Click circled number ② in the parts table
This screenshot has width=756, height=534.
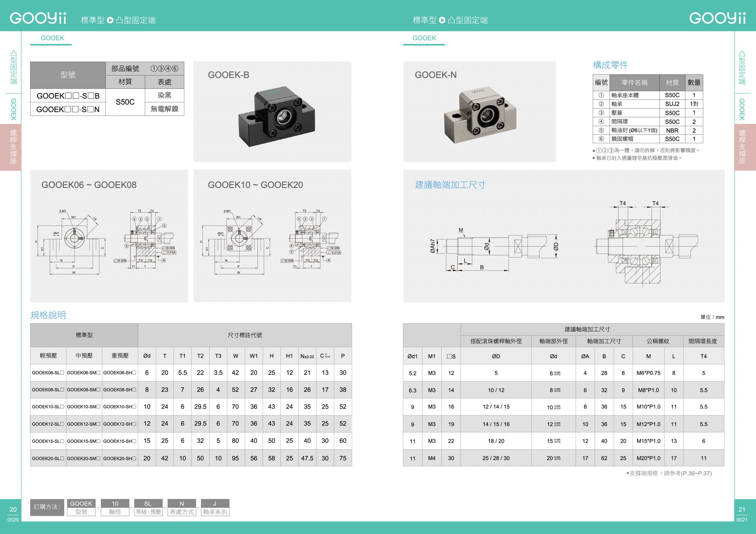pyautogui.click(x=601, y=104)
